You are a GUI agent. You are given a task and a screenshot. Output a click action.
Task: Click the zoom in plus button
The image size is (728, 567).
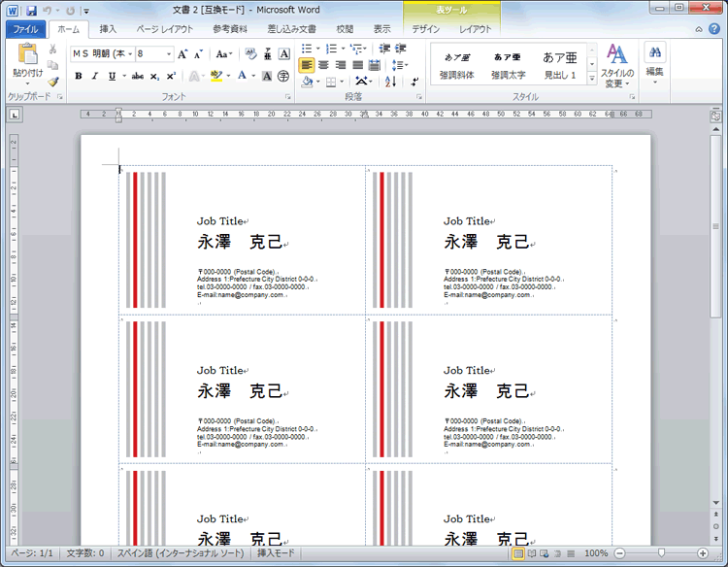702,552
